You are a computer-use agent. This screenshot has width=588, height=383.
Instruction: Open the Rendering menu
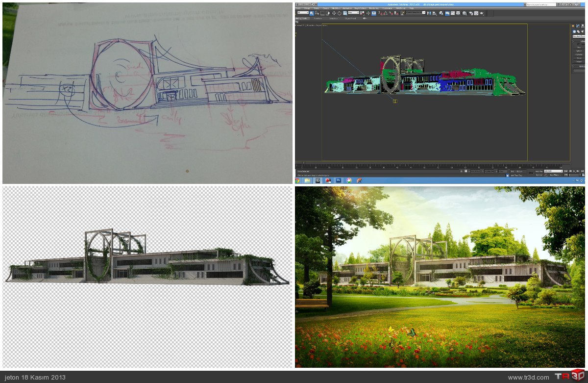click(374, 8)
